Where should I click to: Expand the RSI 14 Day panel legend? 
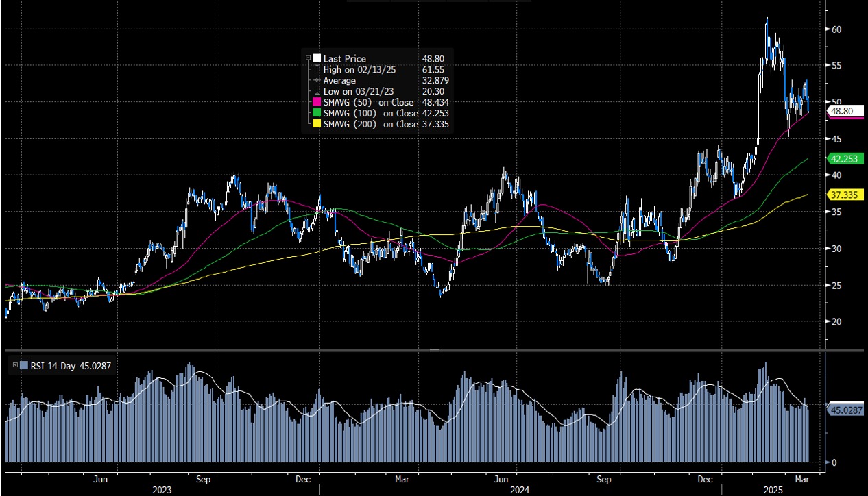coord(15,365)
